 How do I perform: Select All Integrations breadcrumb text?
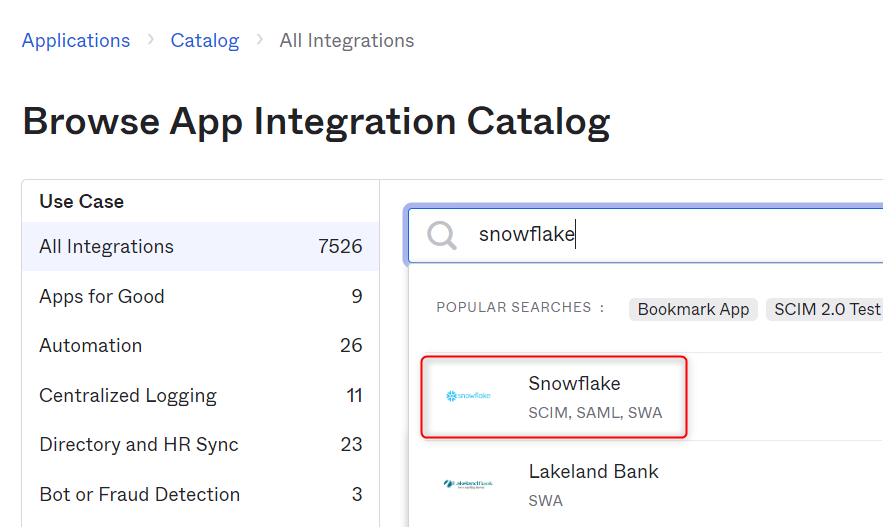(347, 41)
